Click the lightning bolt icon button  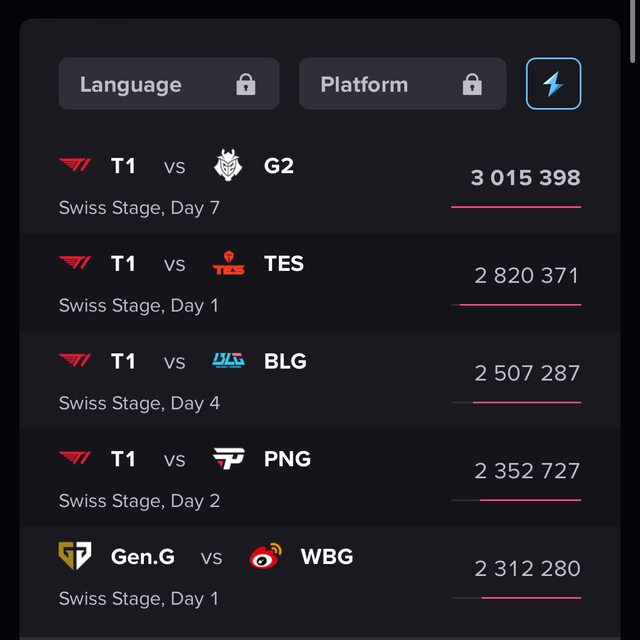(x=553, y=84)
